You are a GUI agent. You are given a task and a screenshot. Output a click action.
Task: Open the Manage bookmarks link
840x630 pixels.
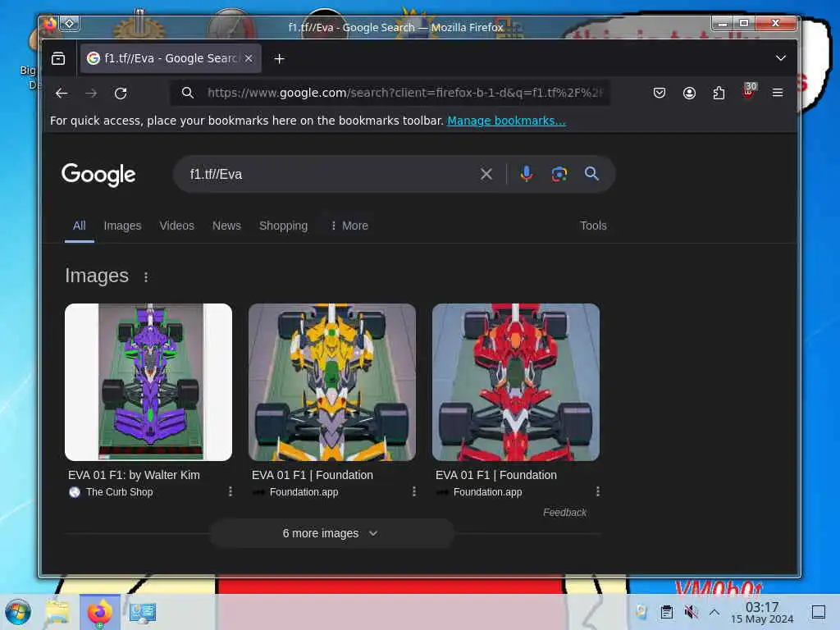tap(506, 121)
